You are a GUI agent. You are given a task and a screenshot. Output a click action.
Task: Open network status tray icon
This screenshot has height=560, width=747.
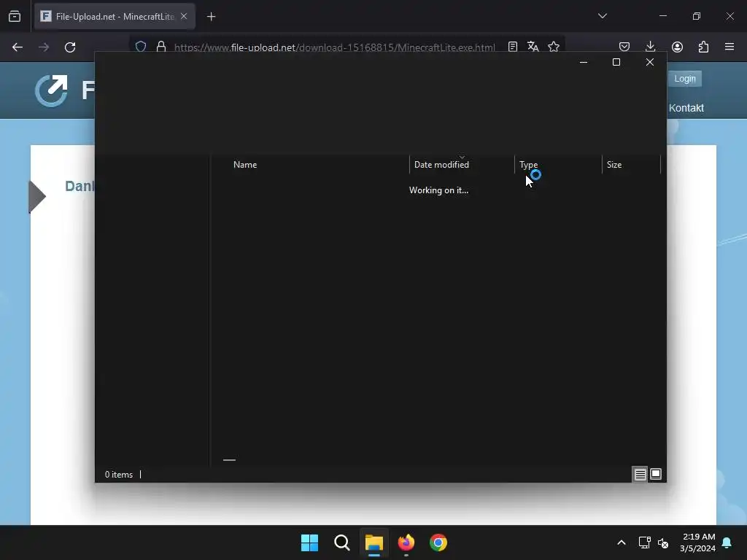coord(645,542)
